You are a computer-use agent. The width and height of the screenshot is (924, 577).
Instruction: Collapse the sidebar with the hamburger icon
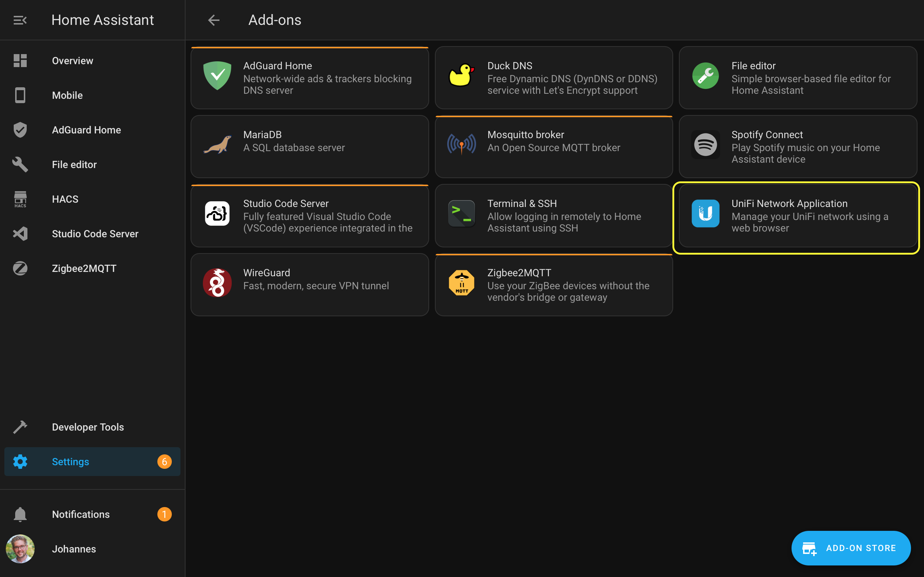click(x=20, y=20)
